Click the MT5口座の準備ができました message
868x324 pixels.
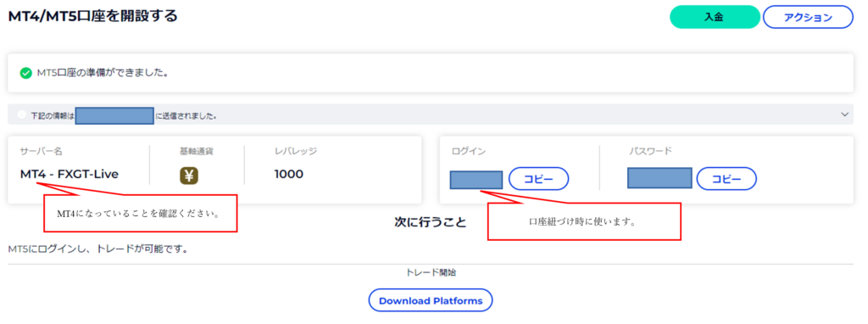[x=103, y=73]
